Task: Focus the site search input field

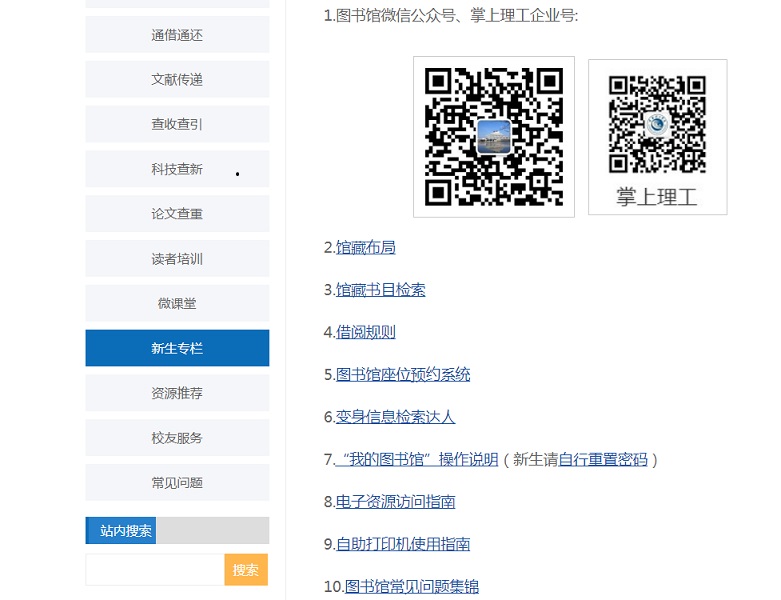Action: click(155, 570)
